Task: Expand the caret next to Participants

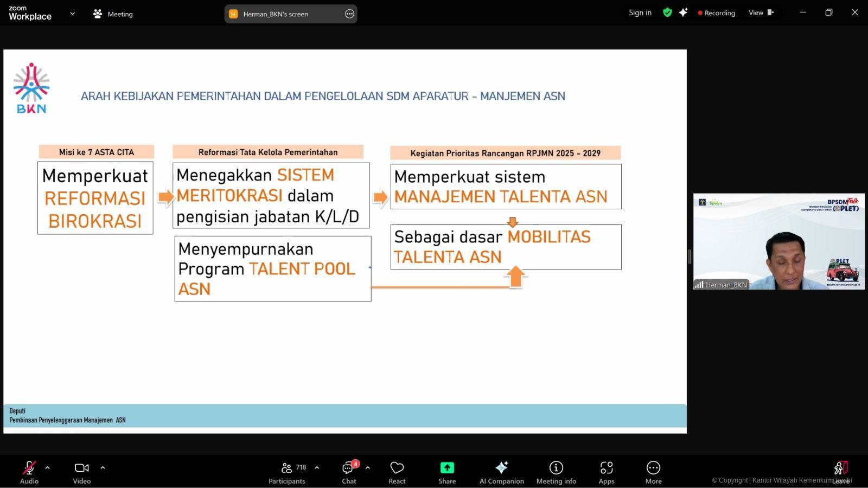Action: pos(317,467)
